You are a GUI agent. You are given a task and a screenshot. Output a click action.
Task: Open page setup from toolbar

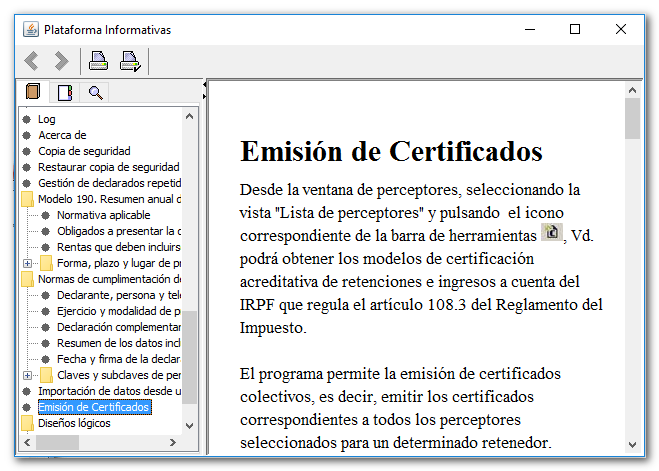pyautogui.click(x=130, y=62)
